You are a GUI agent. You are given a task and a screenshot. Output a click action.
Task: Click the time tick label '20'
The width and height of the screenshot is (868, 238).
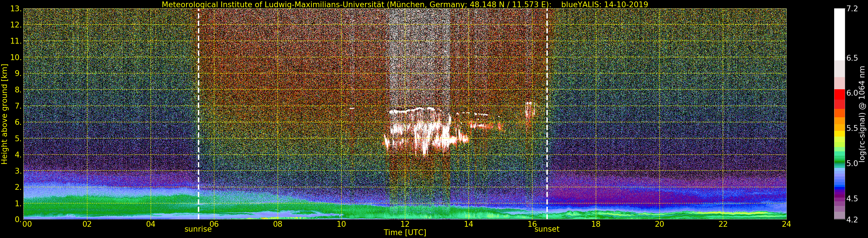tap(659, 224)
